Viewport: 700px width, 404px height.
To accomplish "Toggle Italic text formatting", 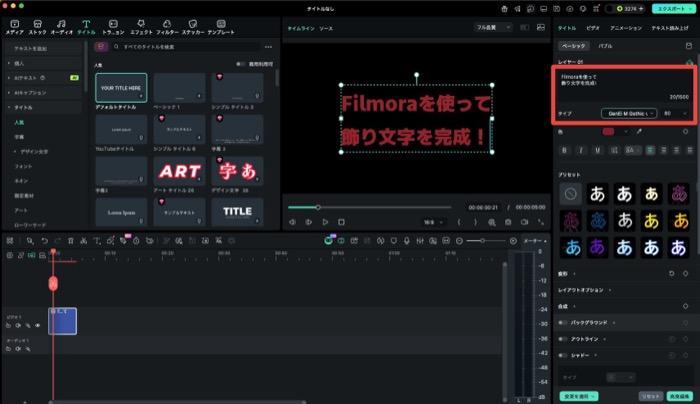I will pos(581,150).
